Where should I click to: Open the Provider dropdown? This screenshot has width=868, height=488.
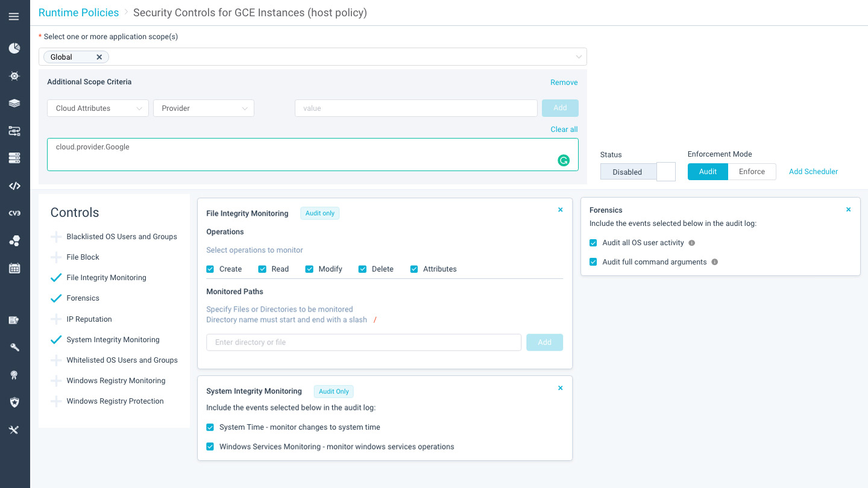tap(204, 108)
